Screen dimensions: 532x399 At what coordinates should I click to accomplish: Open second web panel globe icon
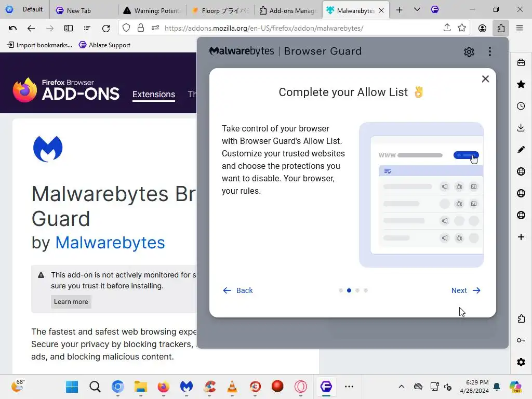521,193
